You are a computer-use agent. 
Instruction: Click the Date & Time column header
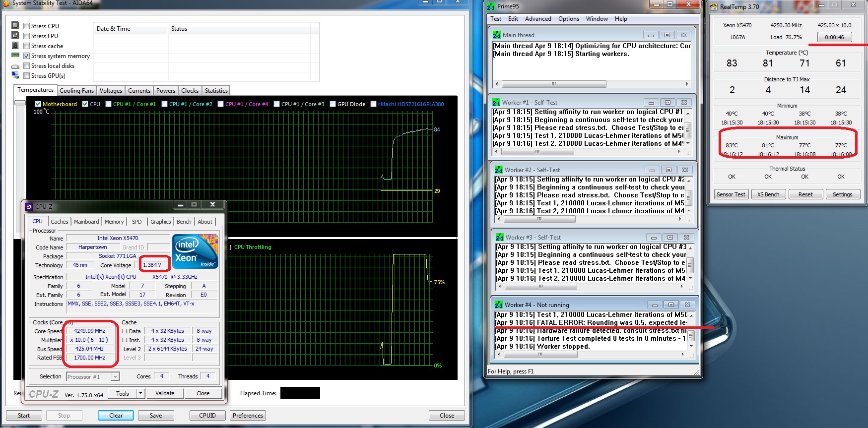131,29
